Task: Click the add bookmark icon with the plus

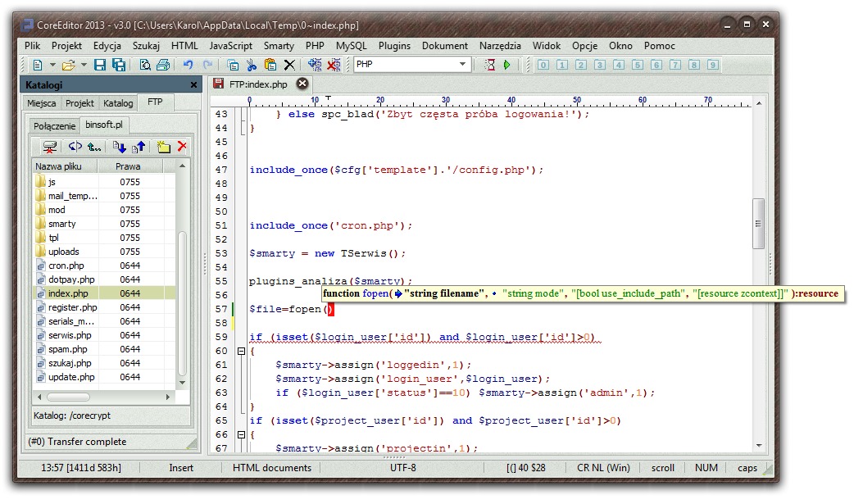Action: coord(315,65)
